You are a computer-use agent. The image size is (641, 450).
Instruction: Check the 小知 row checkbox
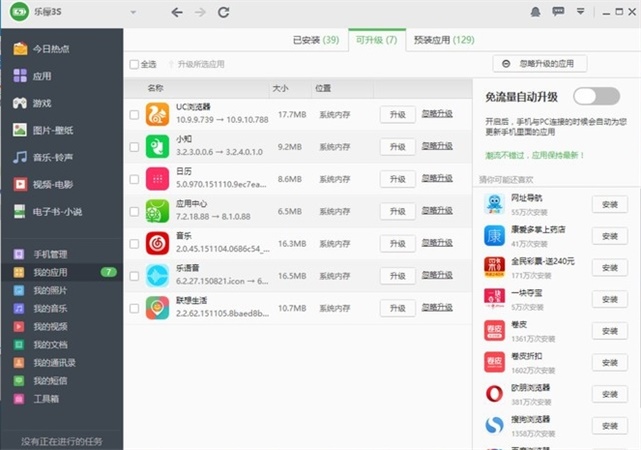pyautogui.click(x=134, y=147)
